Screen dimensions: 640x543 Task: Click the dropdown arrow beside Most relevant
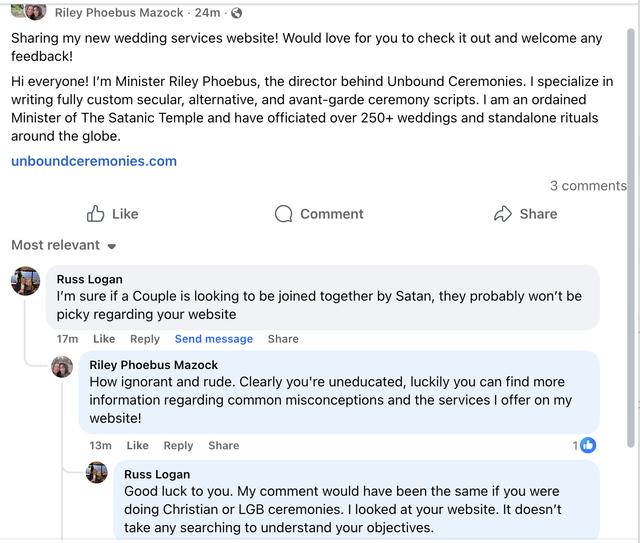click(x=111, y=246)
